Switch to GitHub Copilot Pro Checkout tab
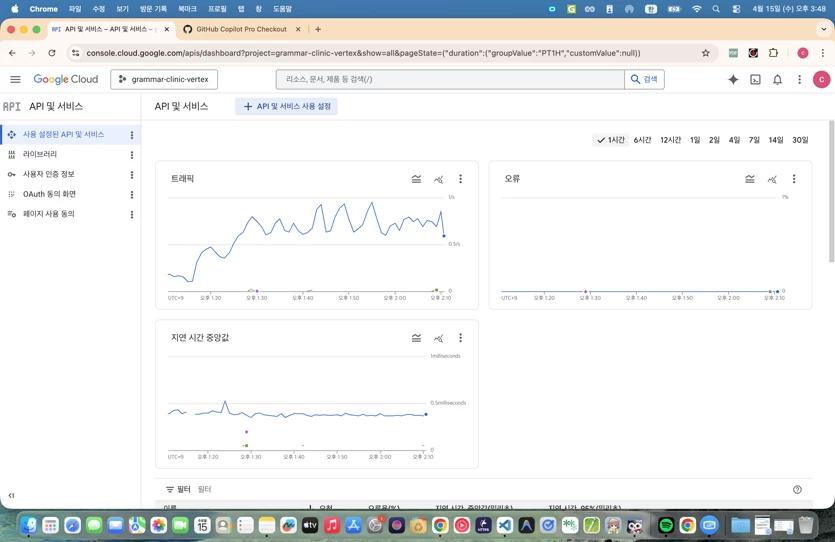The width and height of the screenshot is (835, 542). click(x=241, y=29)
